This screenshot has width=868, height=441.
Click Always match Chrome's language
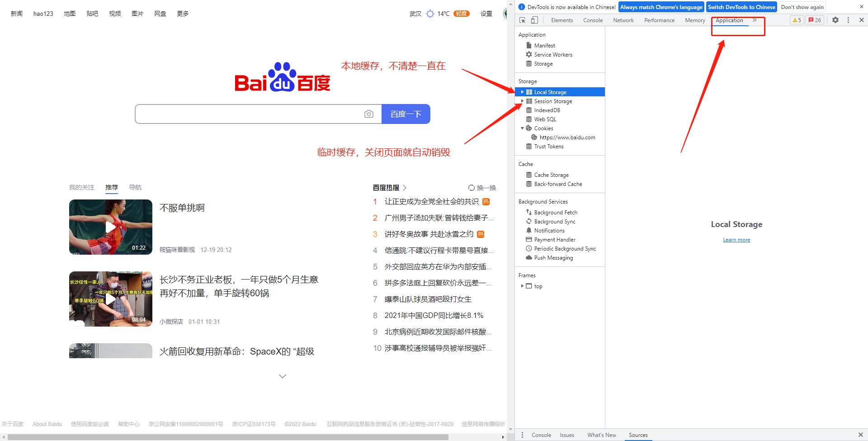(x=661, y=7)
